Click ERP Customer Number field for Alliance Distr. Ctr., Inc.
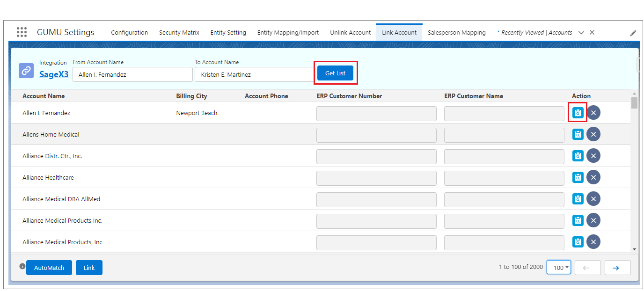The width and height of the screenshot is (644, 291). [x=376, y=157]
